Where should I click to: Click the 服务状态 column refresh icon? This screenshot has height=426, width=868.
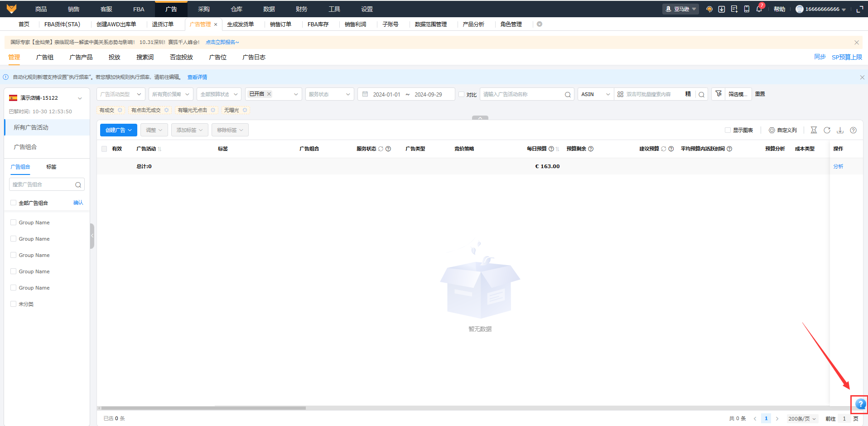pos(381,149)
